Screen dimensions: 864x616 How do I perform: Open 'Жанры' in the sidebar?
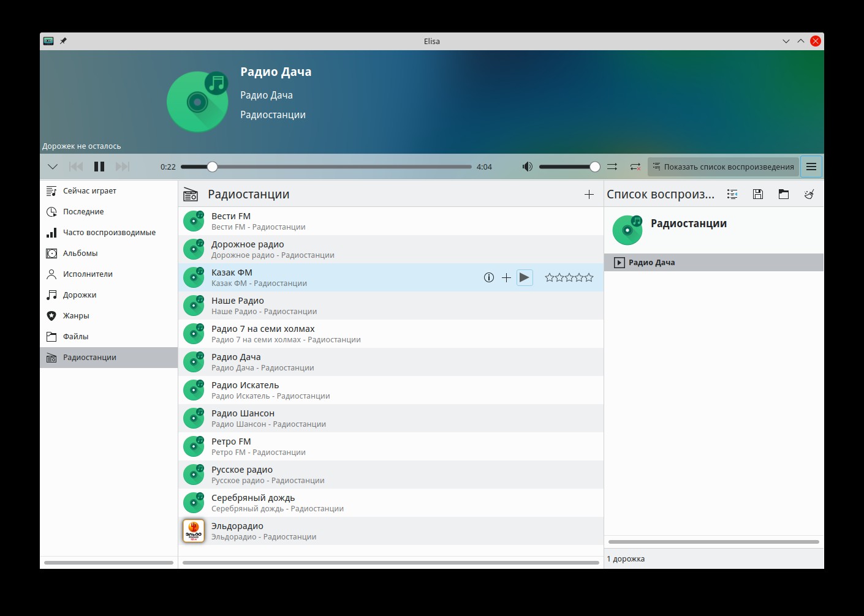pyautogui.click(x=109, y=316)
